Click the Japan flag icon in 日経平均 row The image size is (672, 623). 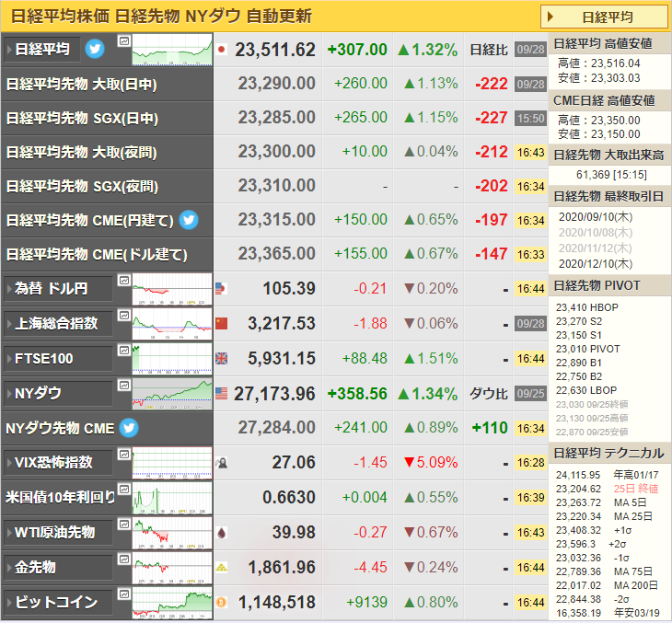(x=221, y=50)
